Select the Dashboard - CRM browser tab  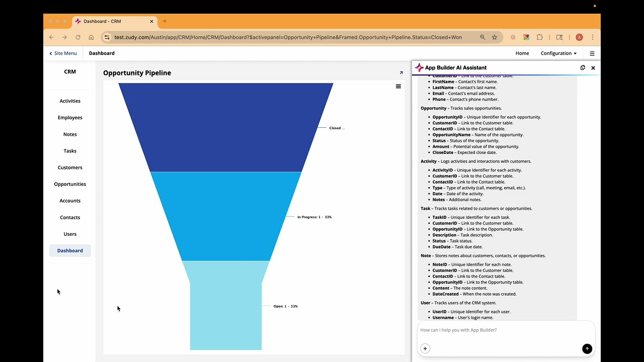tap(114, 21)
